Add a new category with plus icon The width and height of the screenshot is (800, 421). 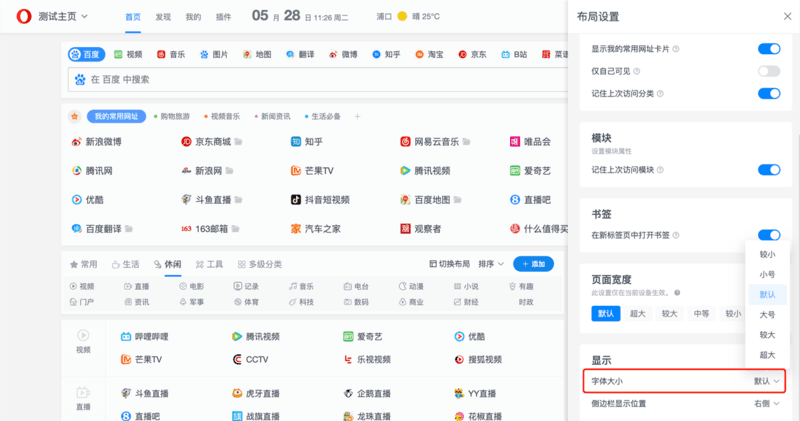(x=358, y=116)
